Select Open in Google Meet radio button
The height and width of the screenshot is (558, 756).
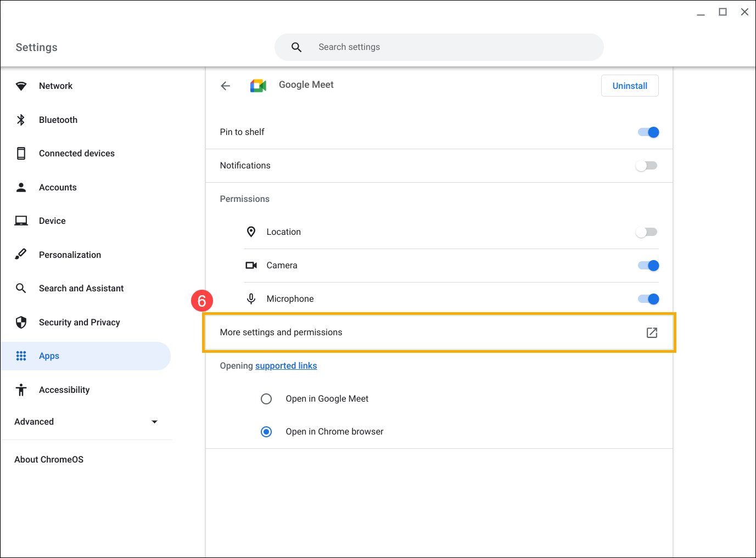pyautogui.click(x=266, y=399)
